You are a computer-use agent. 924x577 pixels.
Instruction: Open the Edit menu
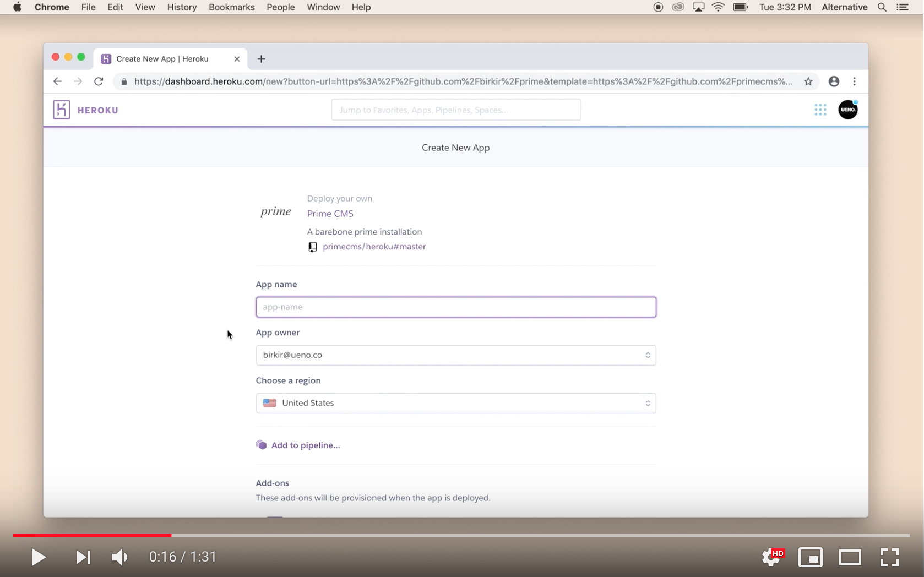pyautogui.click(x=115, y=7)
